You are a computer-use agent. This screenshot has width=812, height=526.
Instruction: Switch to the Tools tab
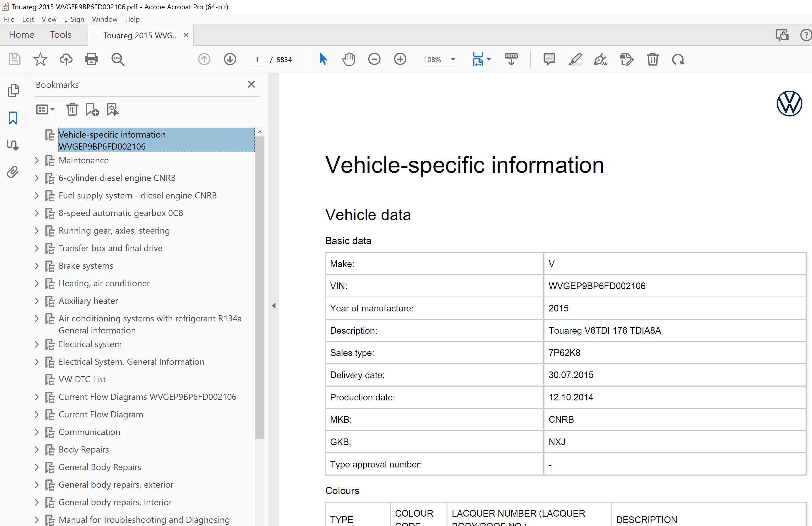(61, 35)
